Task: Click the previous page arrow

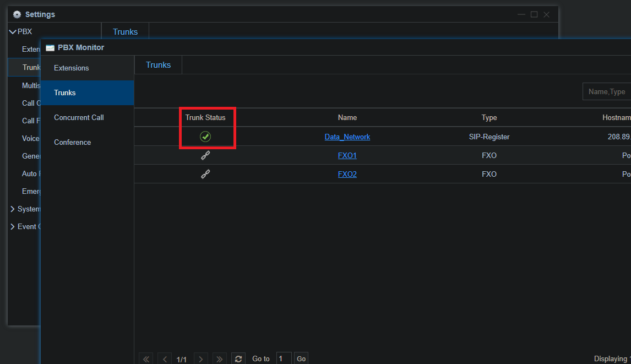Action: pos(165,358)
